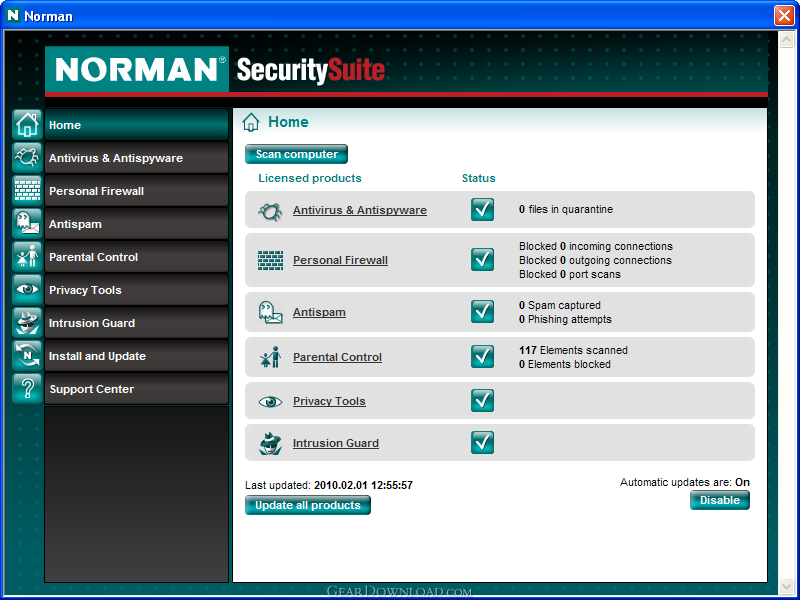The image size is (800, 600).
Task: Follow the Antivirus & Antispyware link
Action: click(x=360, y=210)
